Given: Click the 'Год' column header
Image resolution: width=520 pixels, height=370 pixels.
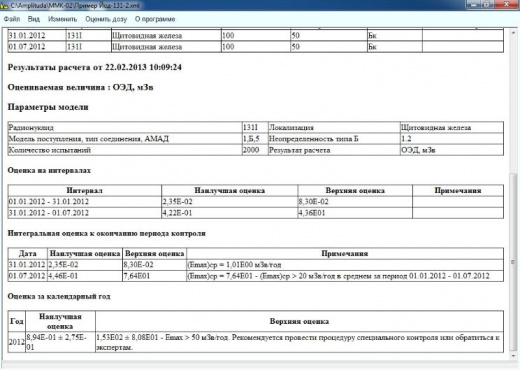Looking at the screenshot, I should [x=17, y=321].
